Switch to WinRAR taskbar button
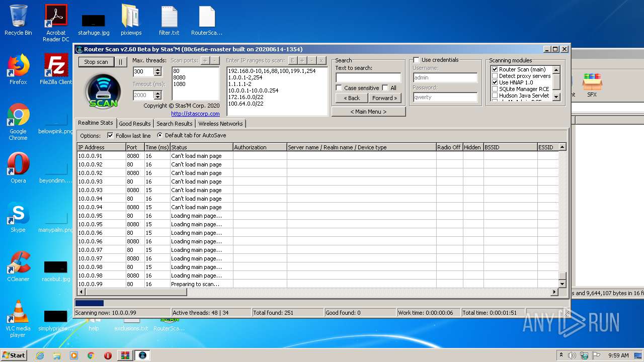644x362 pixels. pyautogui.click(x=125, y=355)
